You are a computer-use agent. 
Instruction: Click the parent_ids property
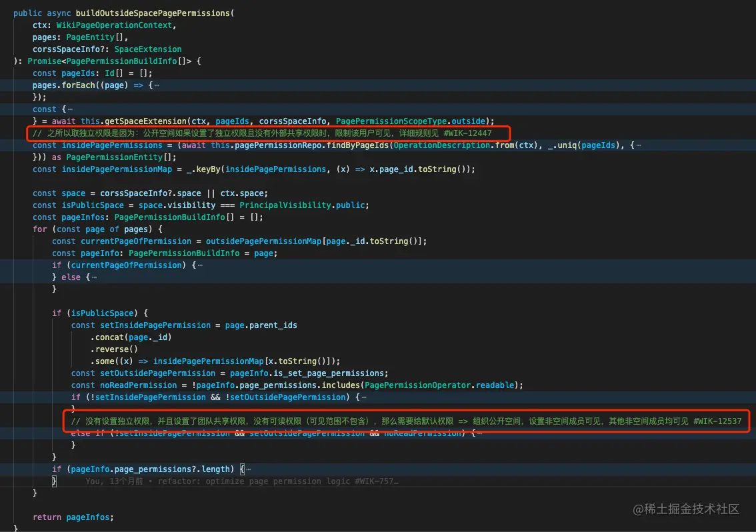tap(273, 325)
